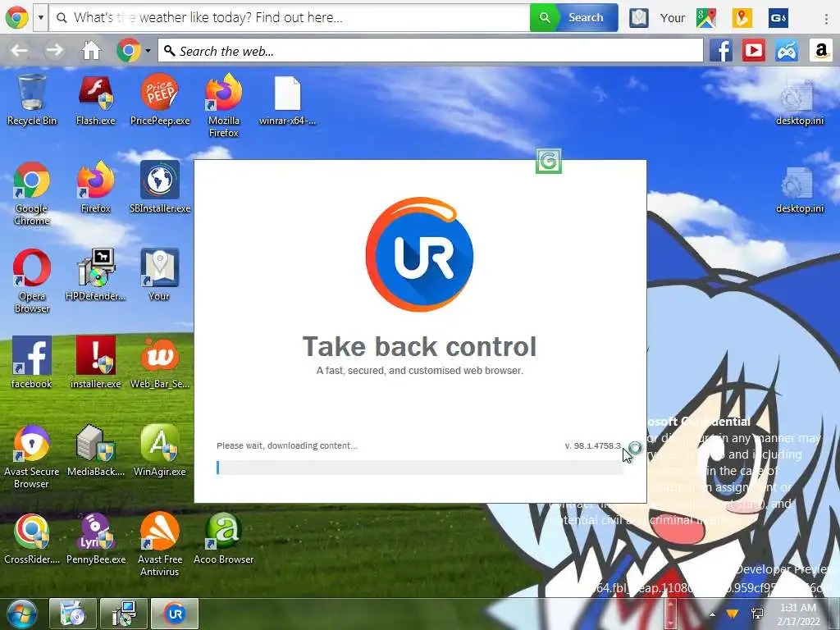The height and width of the screenshot is (630, 840).
Task: Open the Windows Start button
Action: pos(21,614)
